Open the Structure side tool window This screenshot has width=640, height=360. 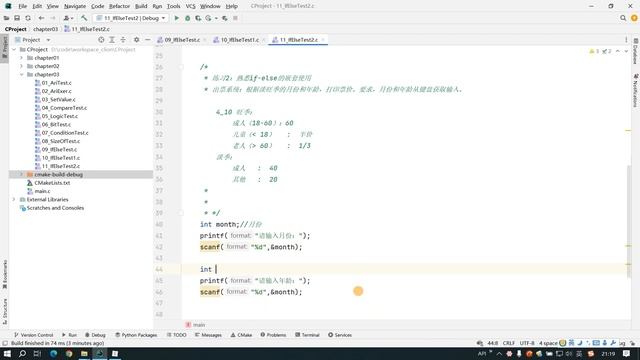4,311
